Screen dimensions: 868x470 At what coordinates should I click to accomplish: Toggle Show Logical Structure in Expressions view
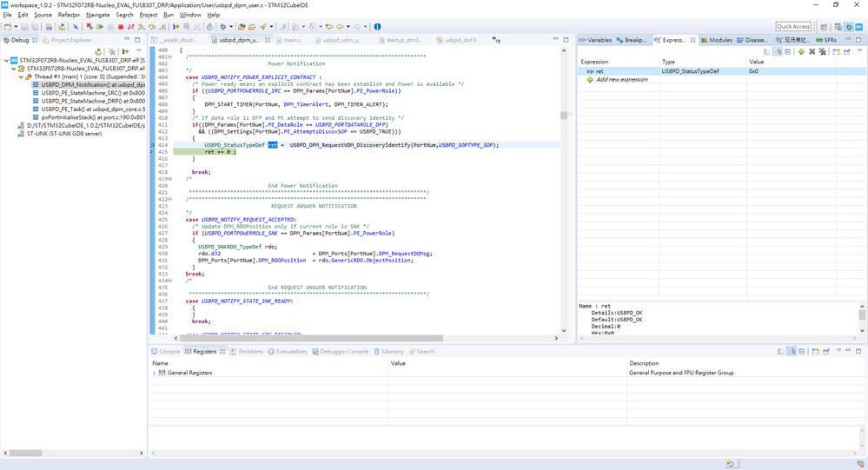[778, 51]
